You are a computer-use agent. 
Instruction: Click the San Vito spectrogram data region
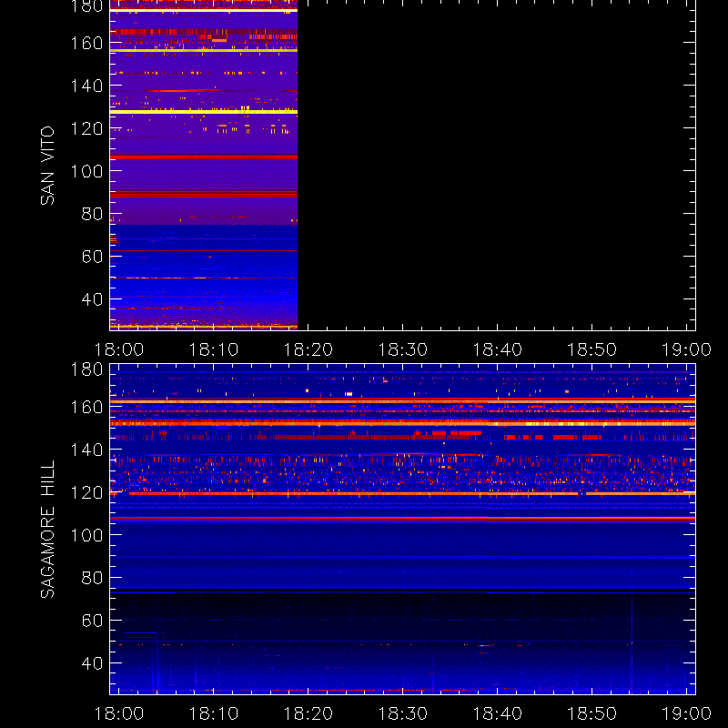[203, 165]
